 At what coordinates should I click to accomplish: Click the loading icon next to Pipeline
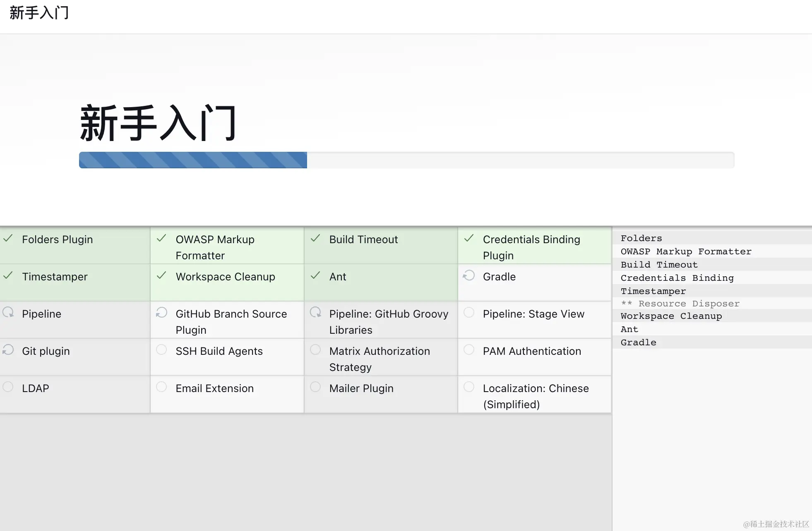coord(8,313)
